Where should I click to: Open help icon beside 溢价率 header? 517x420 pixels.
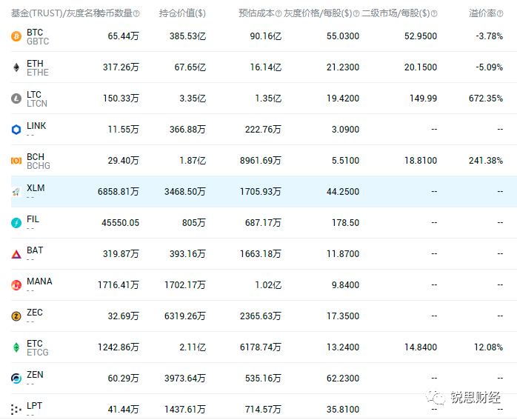(500, 14)
